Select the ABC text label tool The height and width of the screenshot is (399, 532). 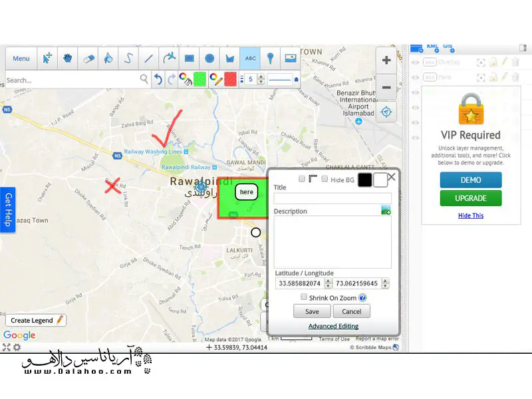point(251,59)
